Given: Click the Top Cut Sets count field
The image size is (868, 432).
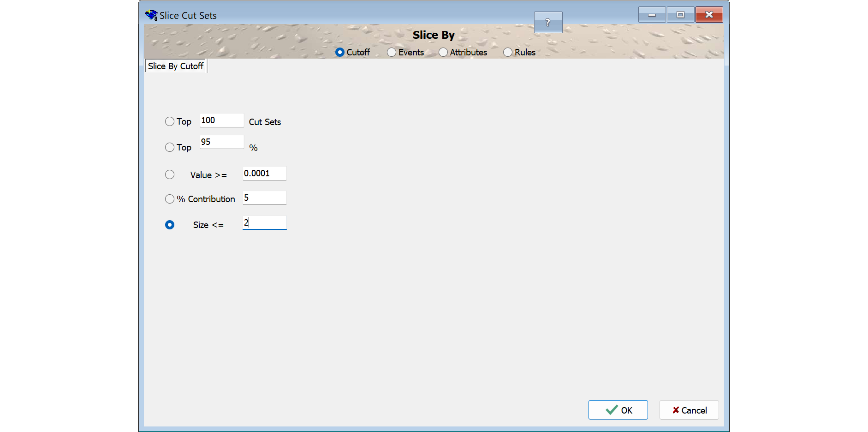Looking at the screenshot, I should (222, 120).
